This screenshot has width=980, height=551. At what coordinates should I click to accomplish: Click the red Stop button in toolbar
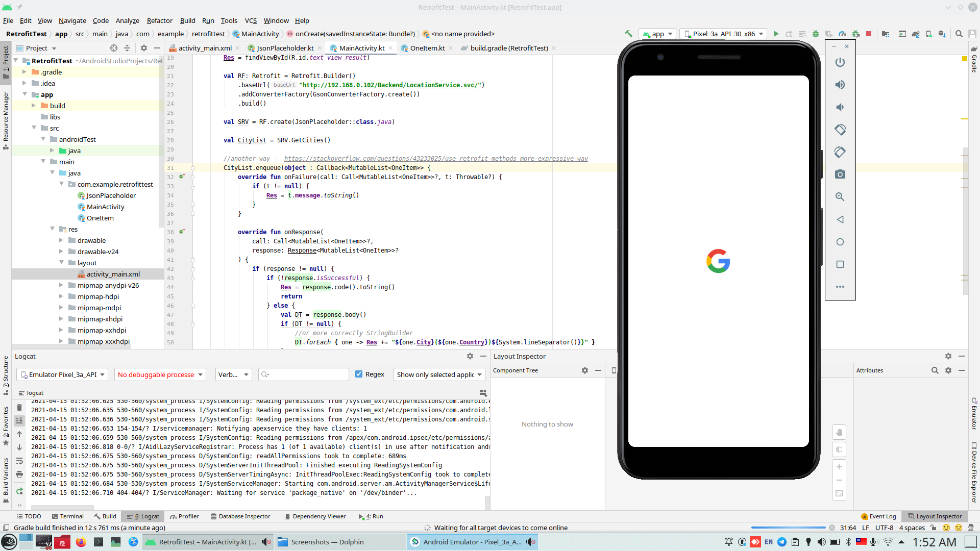pos(869,34)
